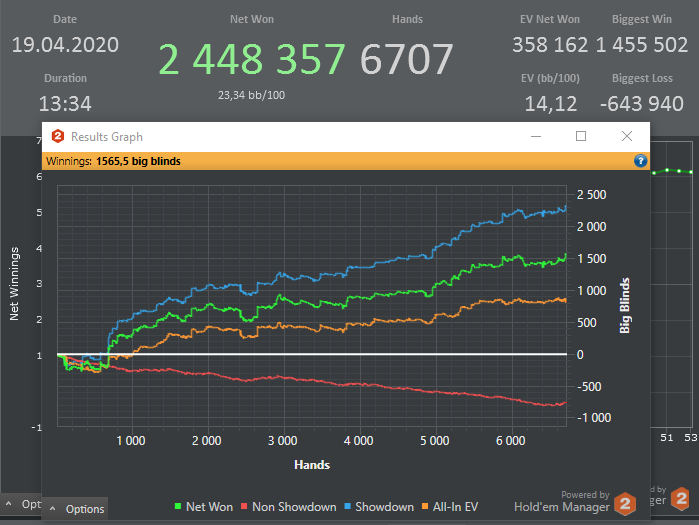699x525 pixels.
Task: Open the blue help icon in Winnings bar
Action: tap(640, 161)
